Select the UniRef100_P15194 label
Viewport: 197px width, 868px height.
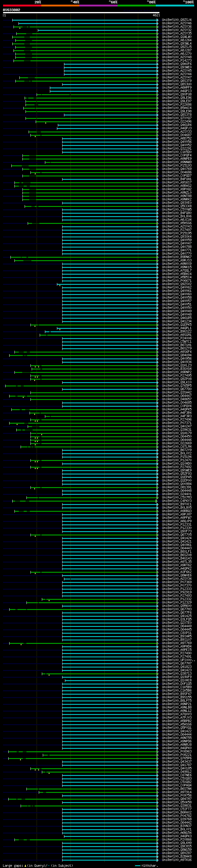pos(177,457)
